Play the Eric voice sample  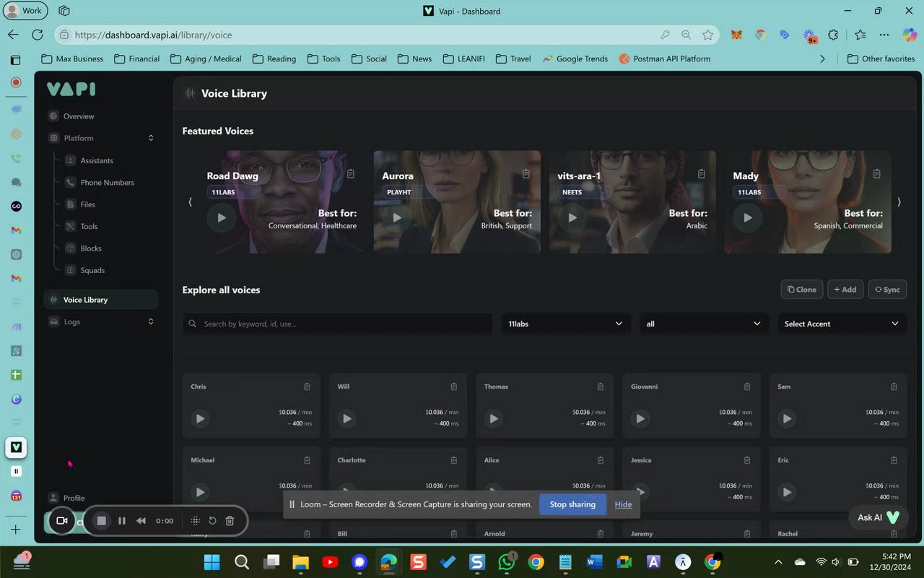click(x=787, y=492)
